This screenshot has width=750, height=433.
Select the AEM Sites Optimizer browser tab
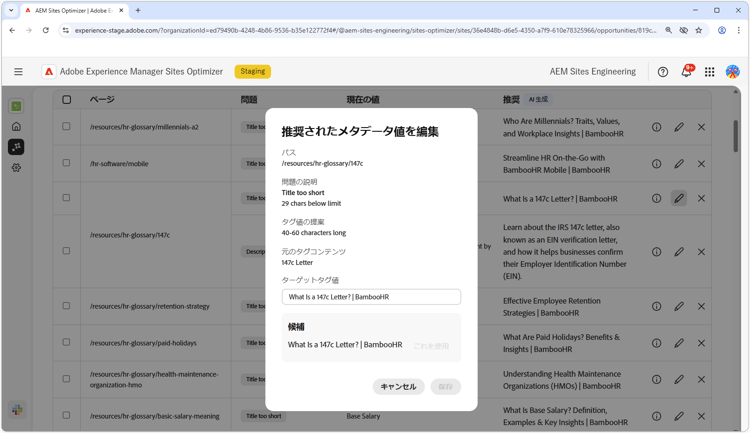74,11
